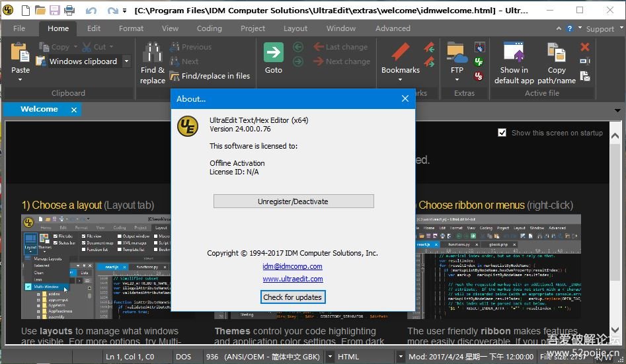This screenshot has height=364, width=626.
Task: Click the Cut scissors icon
Action: [x=86, y=47]
